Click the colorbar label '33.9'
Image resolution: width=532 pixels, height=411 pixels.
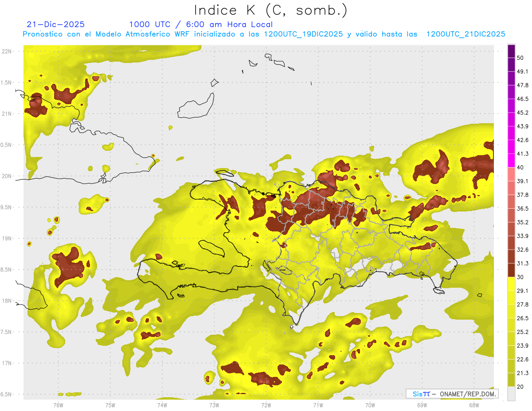point(523,236)
